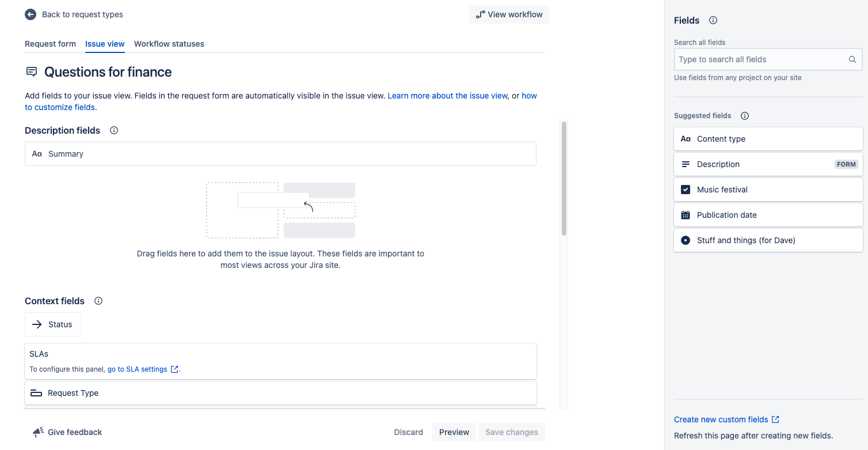
Task: Click the info icon beside Description fields
Action: (114, 130)
